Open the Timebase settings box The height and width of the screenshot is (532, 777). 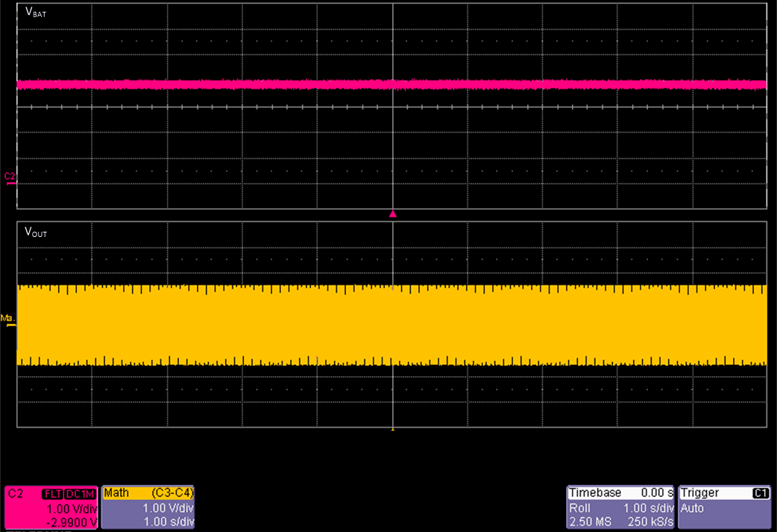point(620,508)
